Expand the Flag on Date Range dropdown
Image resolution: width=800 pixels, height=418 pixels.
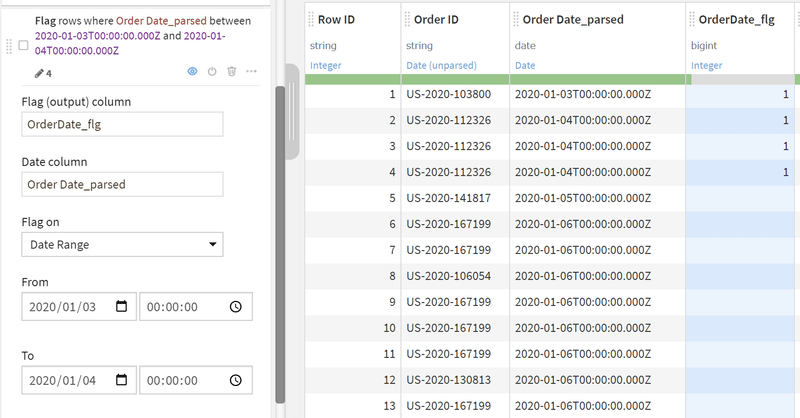(122, 244)
